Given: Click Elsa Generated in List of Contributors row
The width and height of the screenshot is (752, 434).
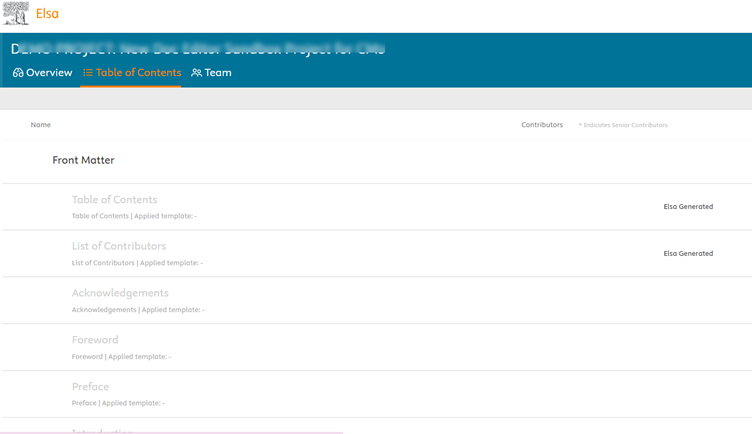Looking at the screenshot, I should click(x=688, y=254).
